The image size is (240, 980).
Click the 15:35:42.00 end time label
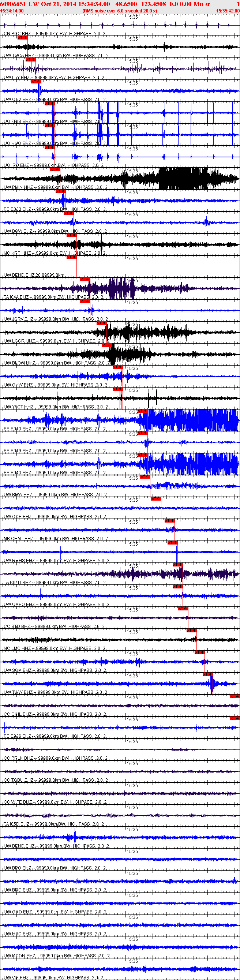point(228,11)
